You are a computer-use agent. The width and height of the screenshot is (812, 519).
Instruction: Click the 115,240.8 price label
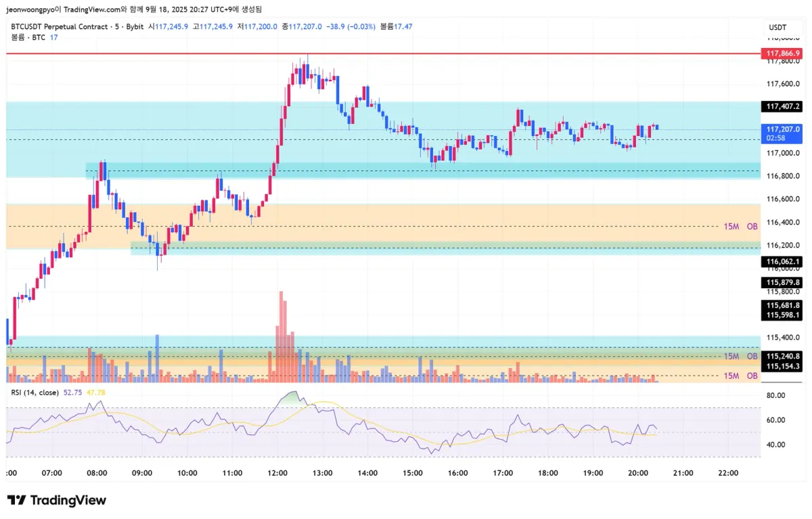point(782,356)
